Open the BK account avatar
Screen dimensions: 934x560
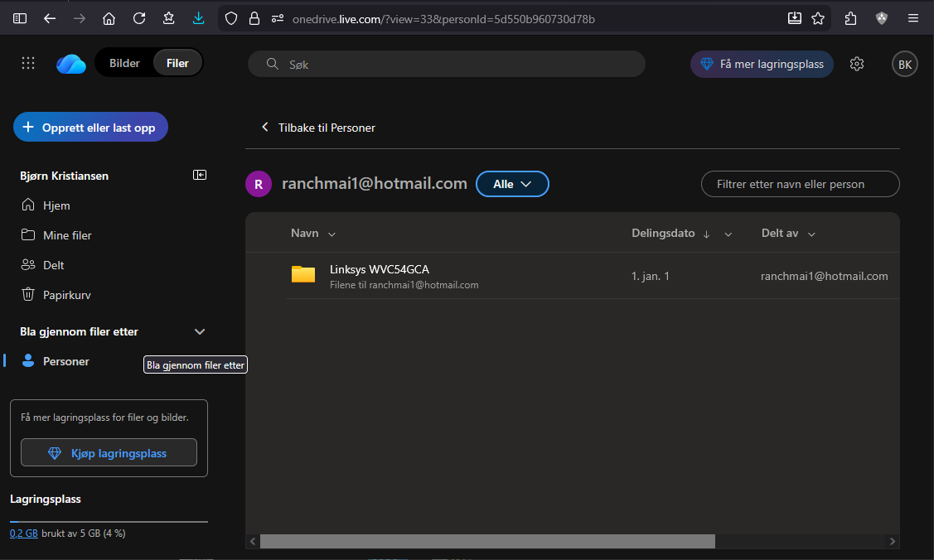[904, 65]
